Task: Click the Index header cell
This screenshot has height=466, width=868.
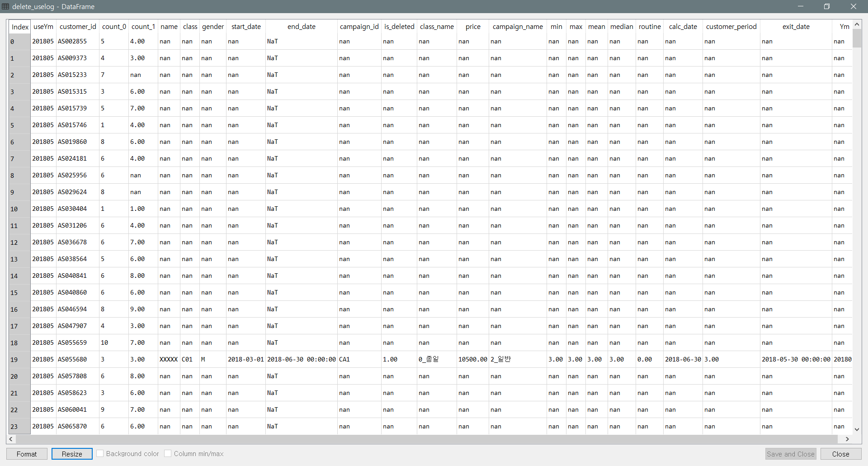Action: (x=20, y=27)
